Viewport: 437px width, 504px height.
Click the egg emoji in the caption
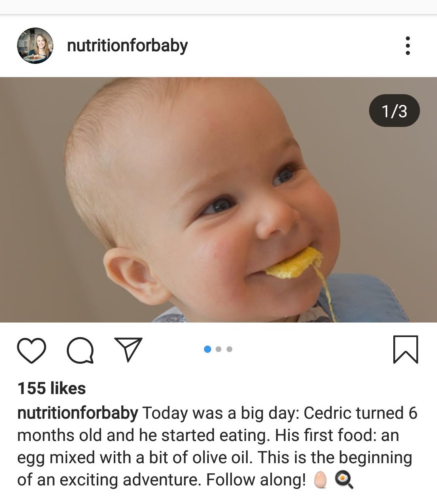[320, 480]
